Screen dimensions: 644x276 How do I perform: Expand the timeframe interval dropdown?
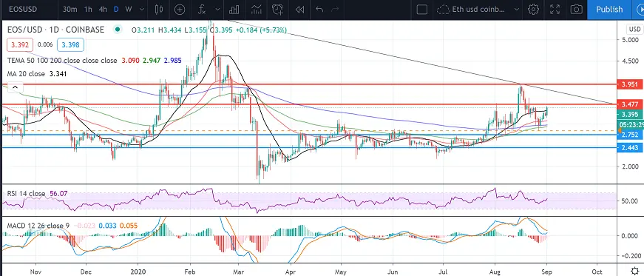point(142,10)
